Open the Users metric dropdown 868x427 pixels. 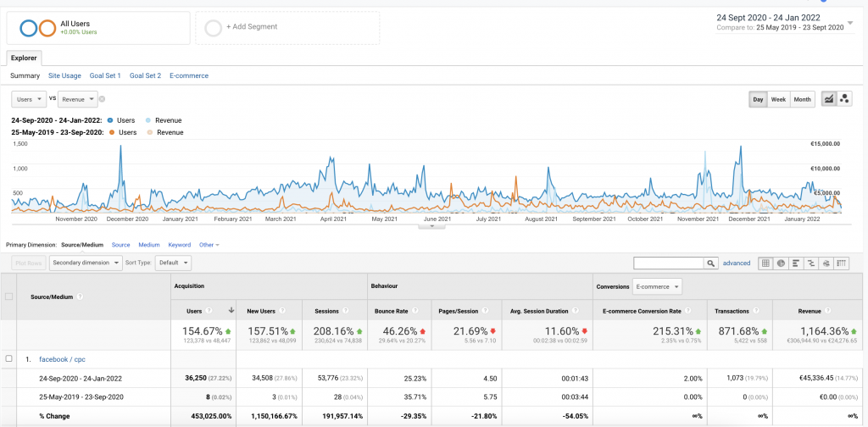(x=29, y=99)
